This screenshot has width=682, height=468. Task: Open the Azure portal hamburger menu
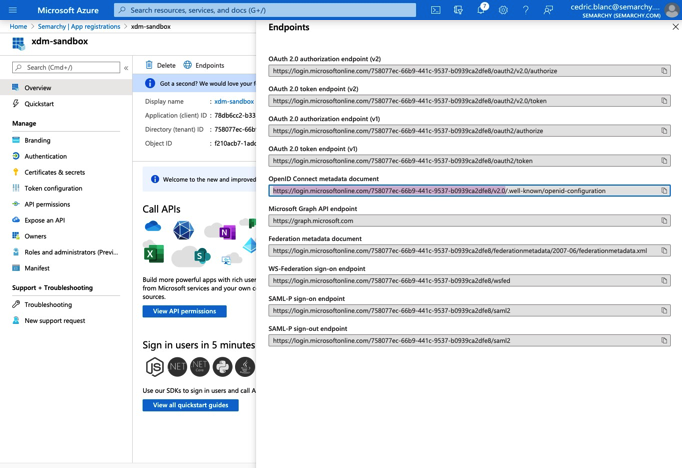(13, 10)
